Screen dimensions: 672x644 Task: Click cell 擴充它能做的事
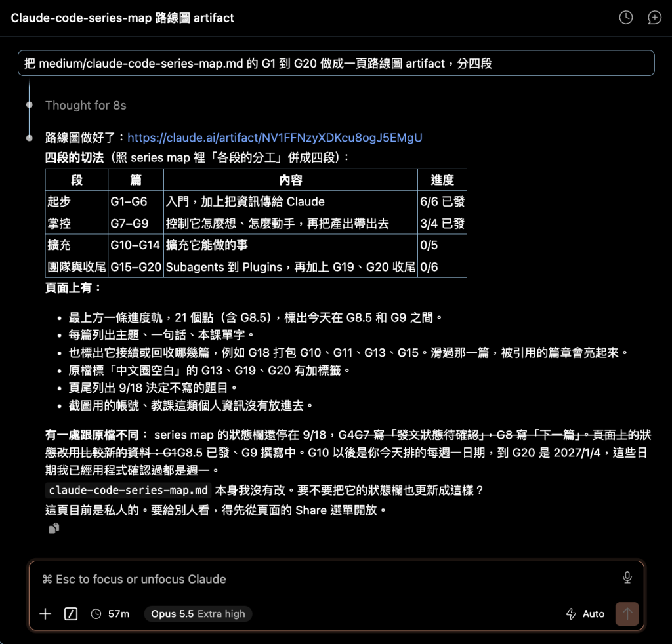coord(291,245)
